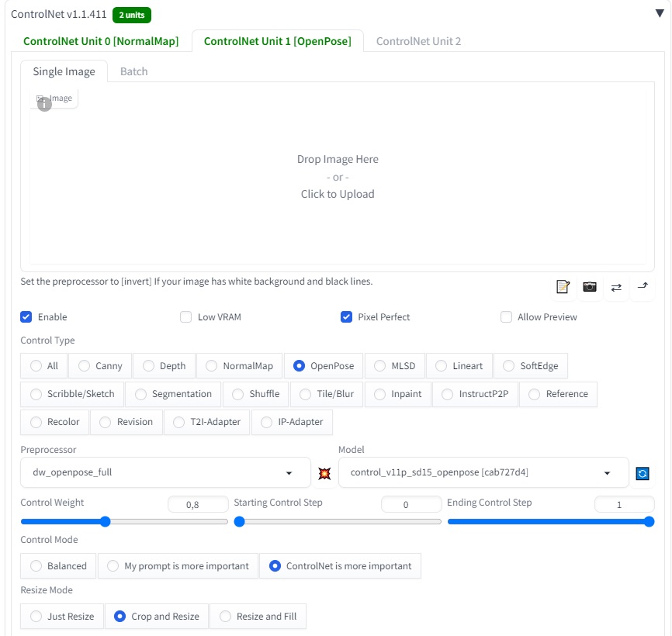
Task: Uncheck the Enable checkbox
Action: [x=26, y=317]
